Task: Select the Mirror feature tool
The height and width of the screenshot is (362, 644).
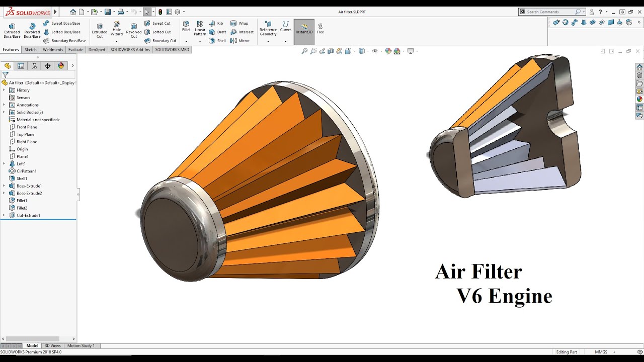Action: click(x=240, y=41)
